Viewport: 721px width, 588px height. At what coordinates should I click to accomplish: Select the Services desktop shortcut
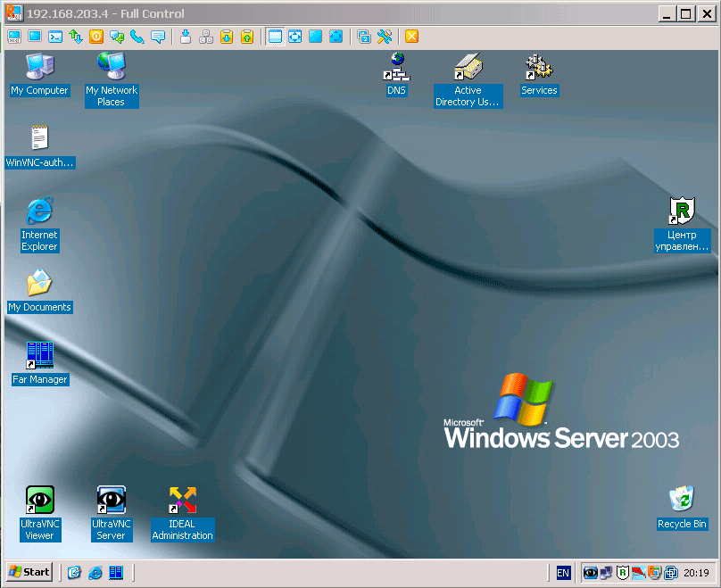539,74
